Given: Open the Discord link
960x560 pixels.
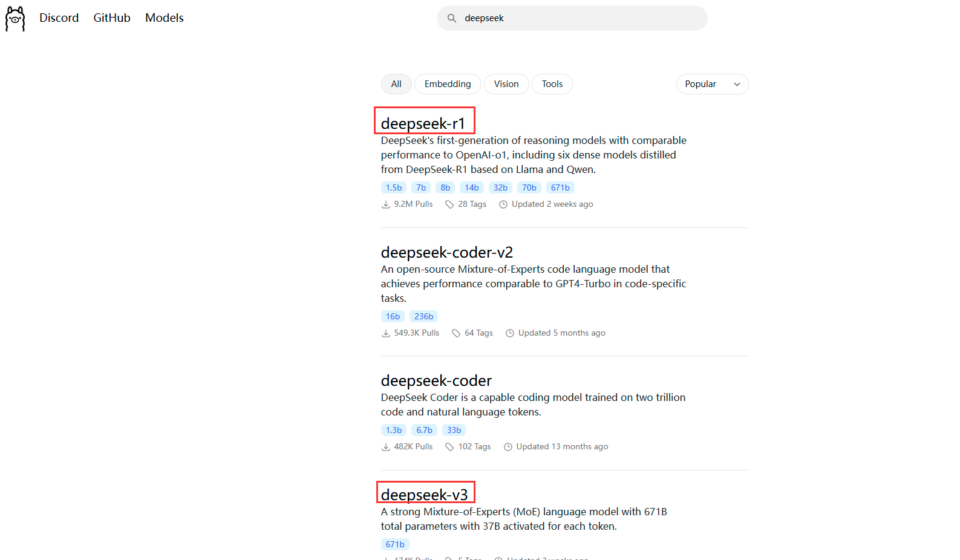Looking at the screenshot, I should tap(59, 18).
